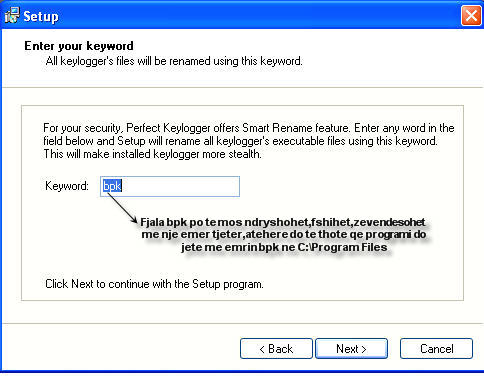Click the 'This will make installed keylogger more stealth.' line
The width and height of the screenshot is (484, 376).
152,154
